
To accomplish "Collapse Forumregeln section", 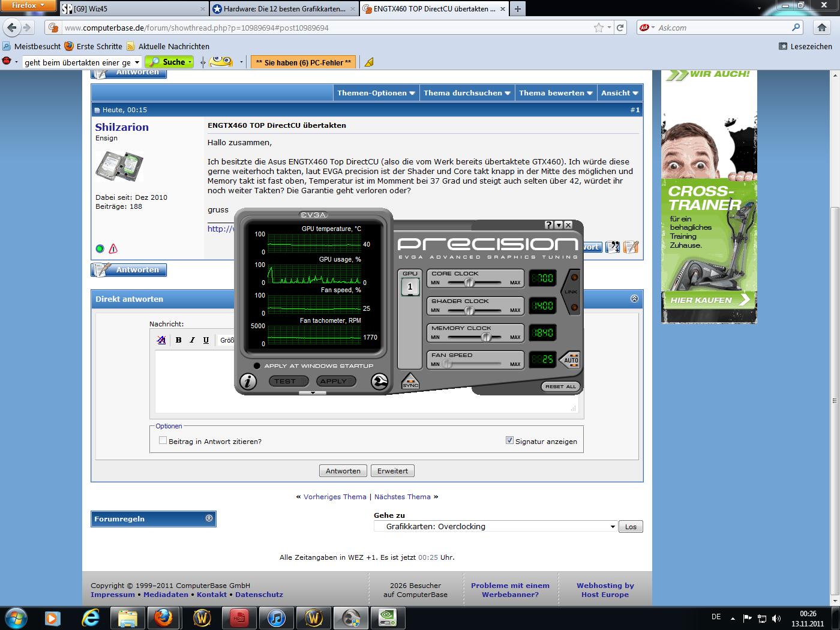I will [209, 518].
